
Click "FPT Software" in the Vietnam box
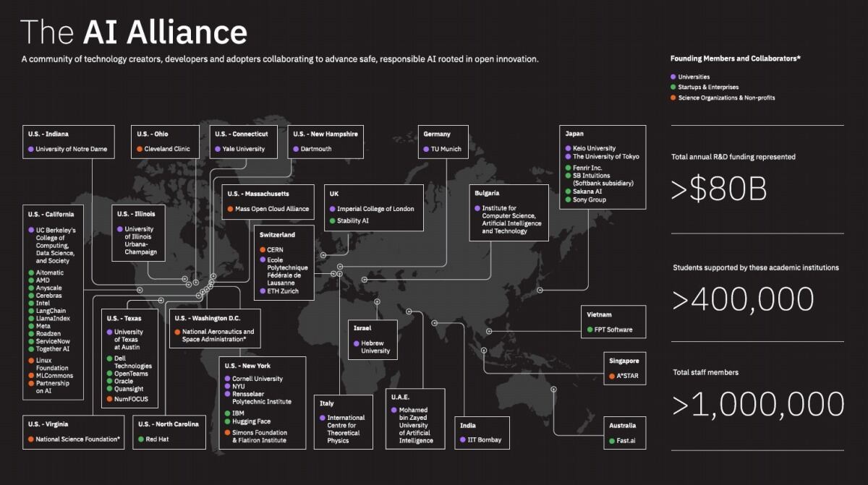click(613, 330)
